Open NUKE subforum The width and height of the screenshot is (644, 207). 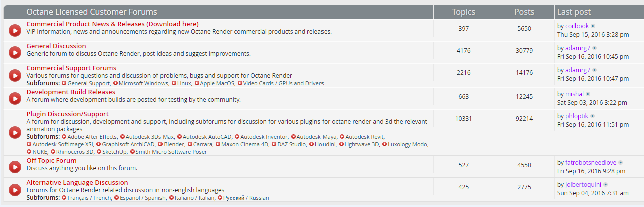click(40, 152)
